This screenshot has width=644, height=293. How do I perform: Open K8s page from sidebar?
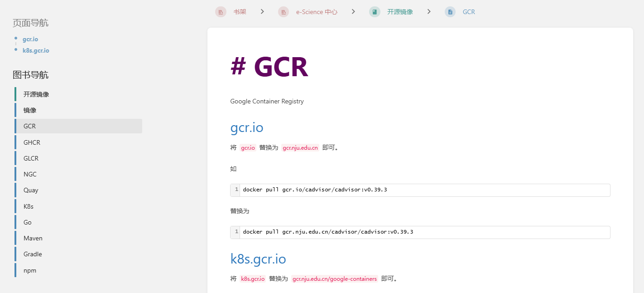[29, 206]
